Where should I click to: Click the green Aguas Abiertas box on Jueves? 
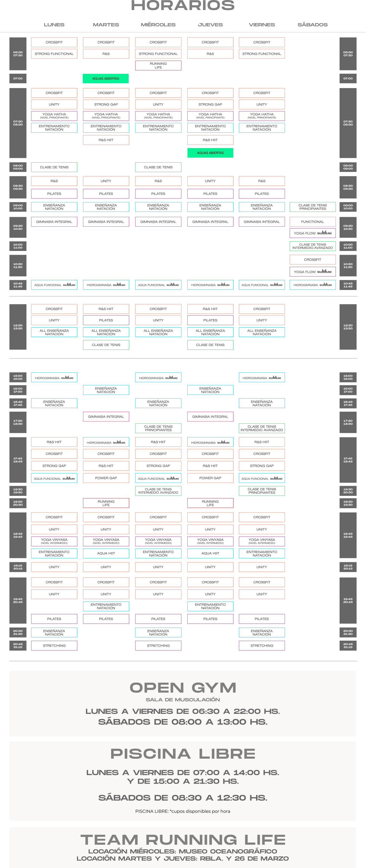pos(210,153)
